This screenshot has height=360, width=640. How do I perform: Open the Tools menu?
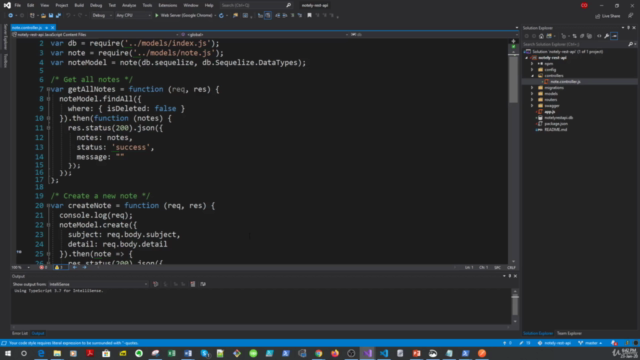click(147, 5)
